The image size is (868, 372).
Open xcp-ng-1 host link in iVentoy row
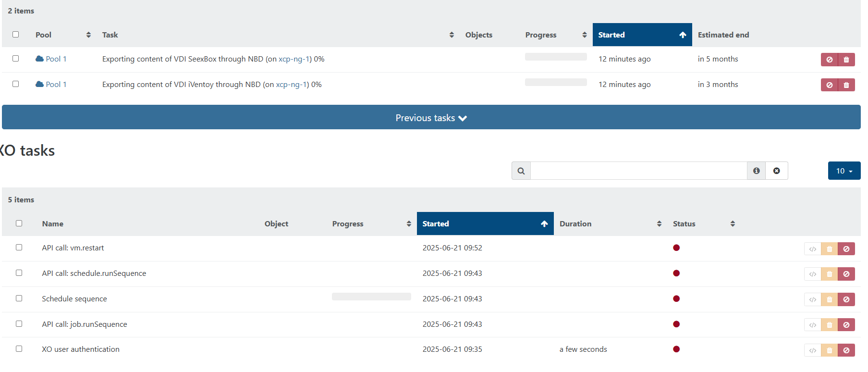point(292,85)
